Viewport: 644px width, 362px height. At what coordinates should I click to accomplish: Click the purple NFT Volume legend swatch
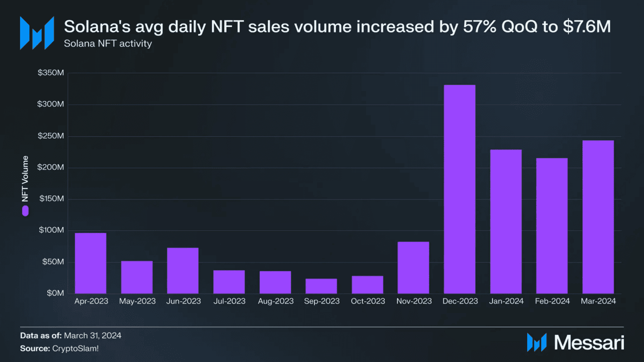click(25, 210)
